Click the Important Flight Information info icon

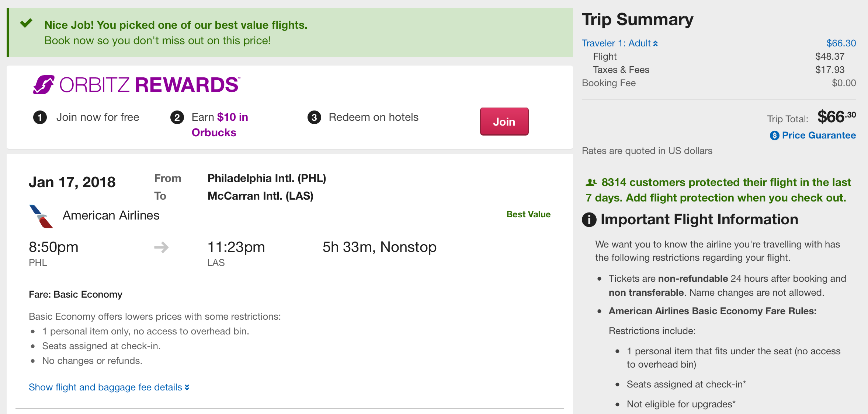[x=589, y=220]
